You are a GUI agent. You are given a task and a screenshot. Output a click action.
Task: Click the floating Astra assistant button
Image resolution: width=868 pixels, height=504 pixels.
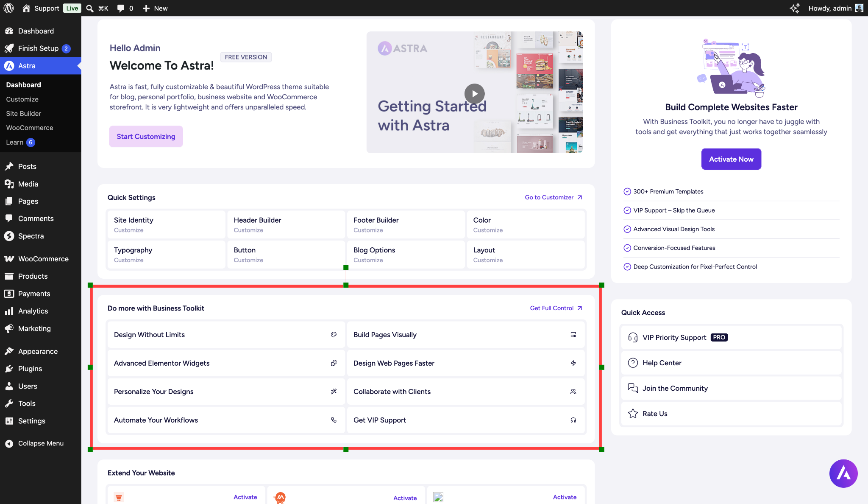(x=843, y=473)
